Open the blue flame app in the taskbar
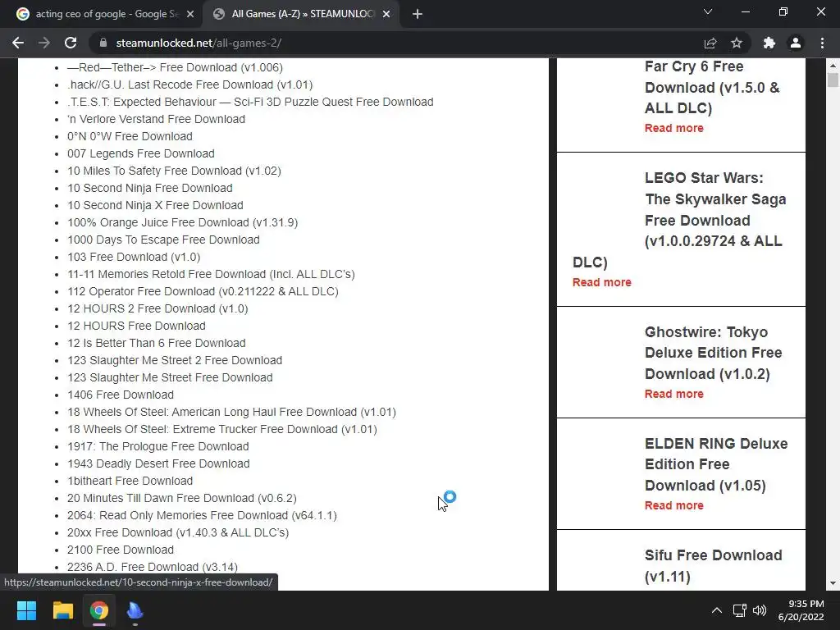 tap(135, 610)
